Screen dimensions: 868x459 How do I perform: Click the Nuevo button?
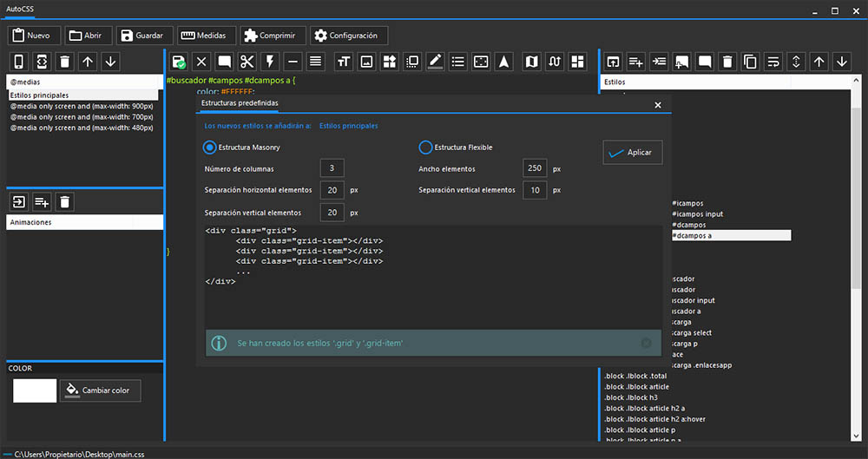(x=35, y=36)
